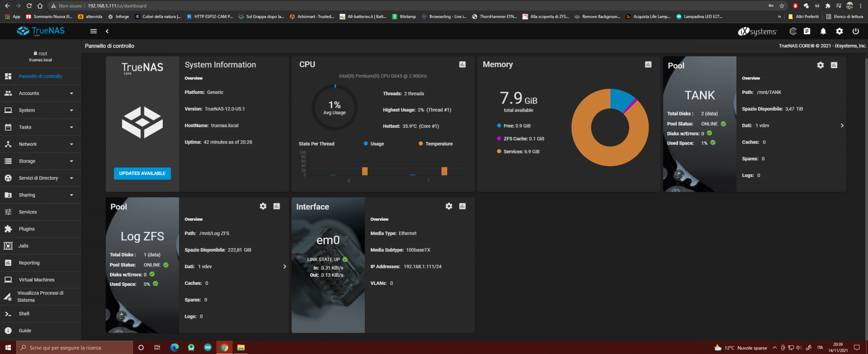Click the Elenco di lettura button
The width and height of the screenshot is (868, 354).
pos(844,17)
